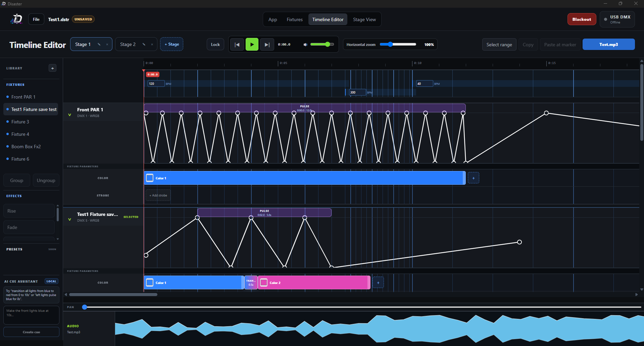
Task: Click the UNSAVED status badge
Action: coord(83,19)
